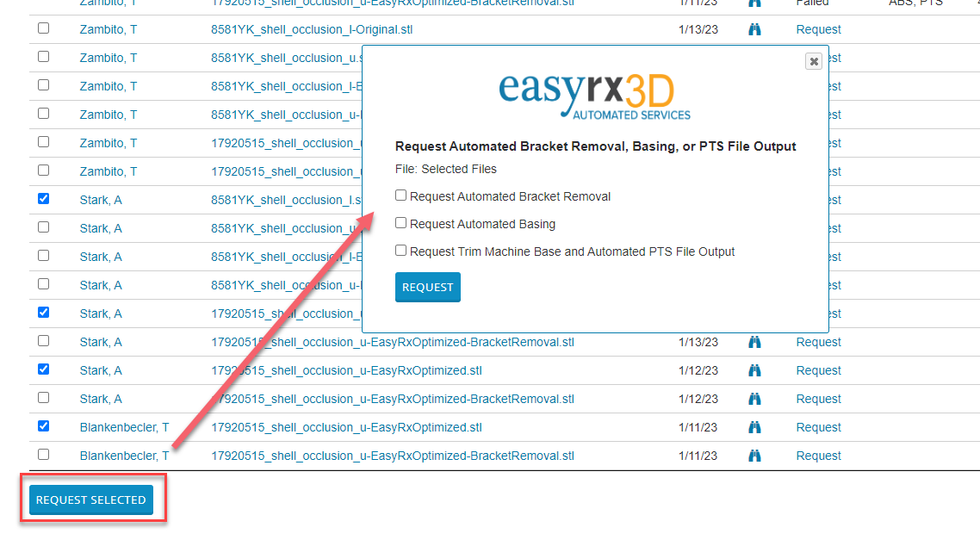Open Blankenbecler's 17920515 EasyRxOptimized.stl file link
980x540 pixels.
click(346, 427)
